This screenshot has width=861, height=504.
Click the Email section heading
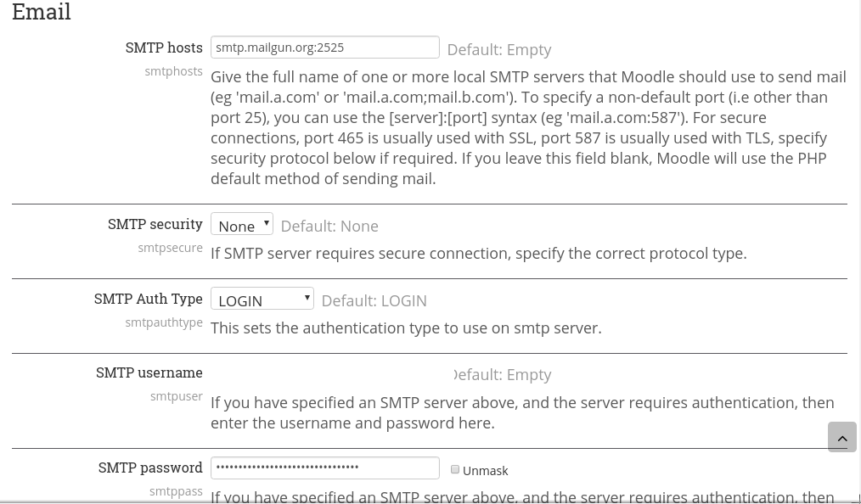point(42,12)
